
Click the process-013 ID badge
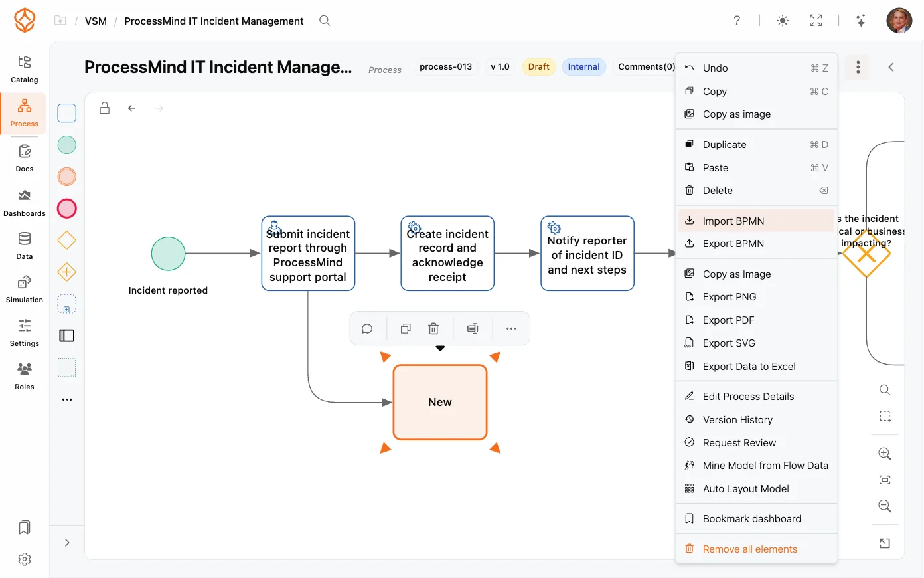[x=446, y=67]
